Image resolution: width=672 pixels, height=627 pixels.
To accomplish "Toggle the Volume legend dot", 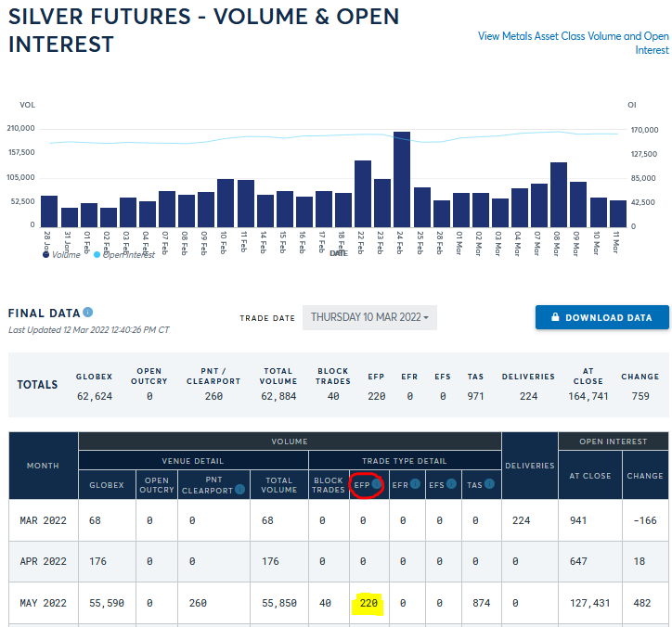I will 45,255.
